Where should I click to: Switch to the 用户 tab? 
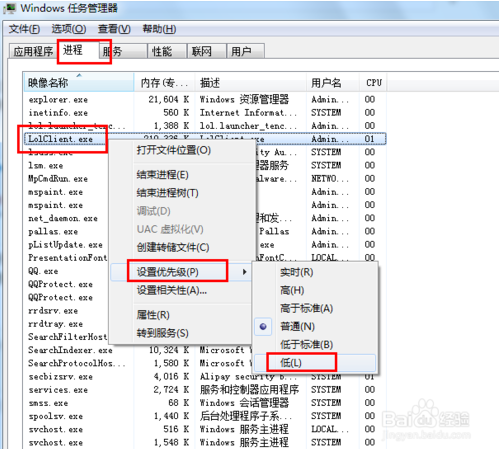[x=246, y=52]
